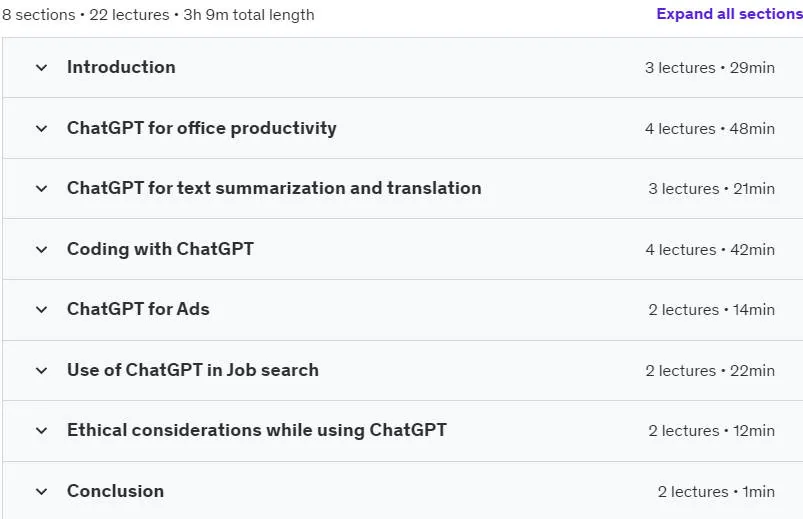Expand the ChatGPT for Ads chevron
Image resolution: width=803 pixels, height=519 pixels.
[41, 309]
